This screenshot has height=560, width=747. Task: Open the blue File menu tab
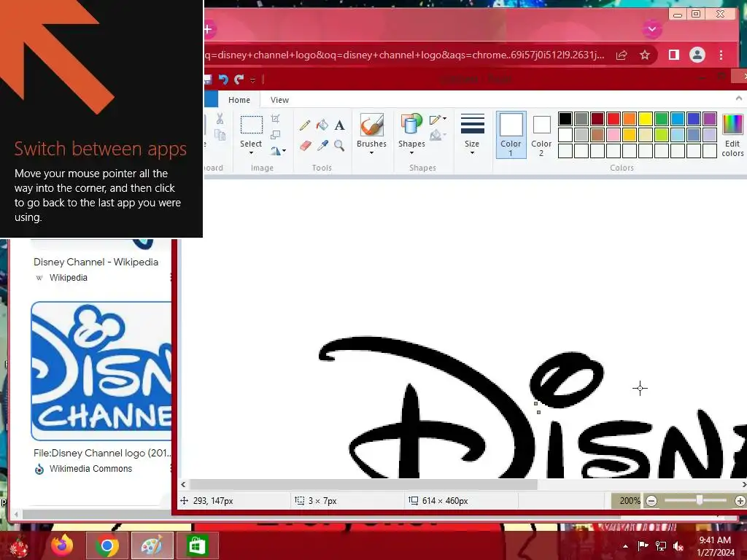tap(211, 99)
